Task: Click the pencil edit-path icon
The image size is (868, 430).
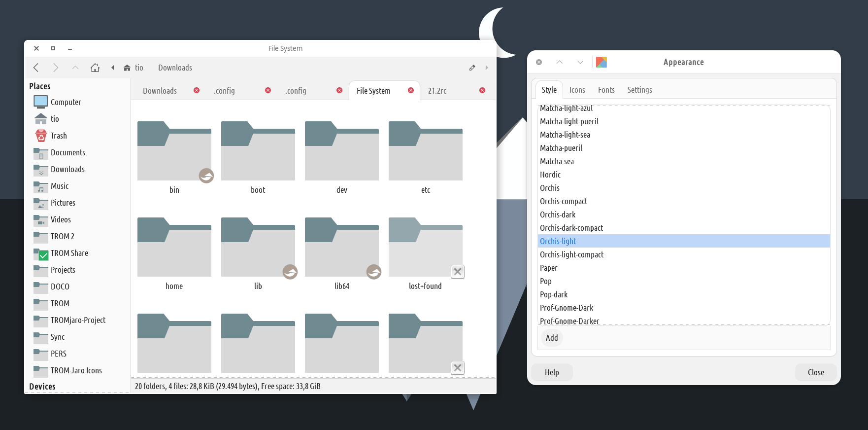Action: tap(472, 68)
